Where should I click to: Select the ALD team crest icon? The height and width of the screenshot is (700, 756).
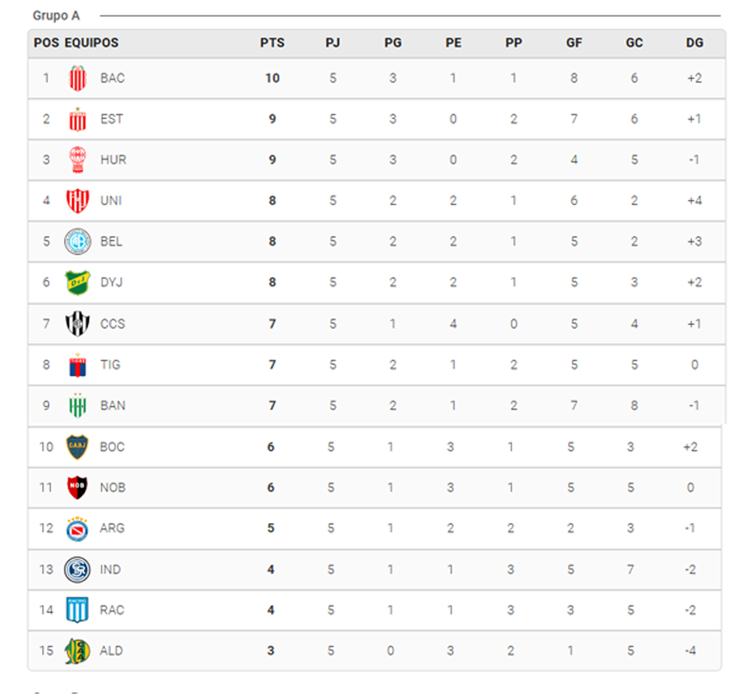coord(77,651)
